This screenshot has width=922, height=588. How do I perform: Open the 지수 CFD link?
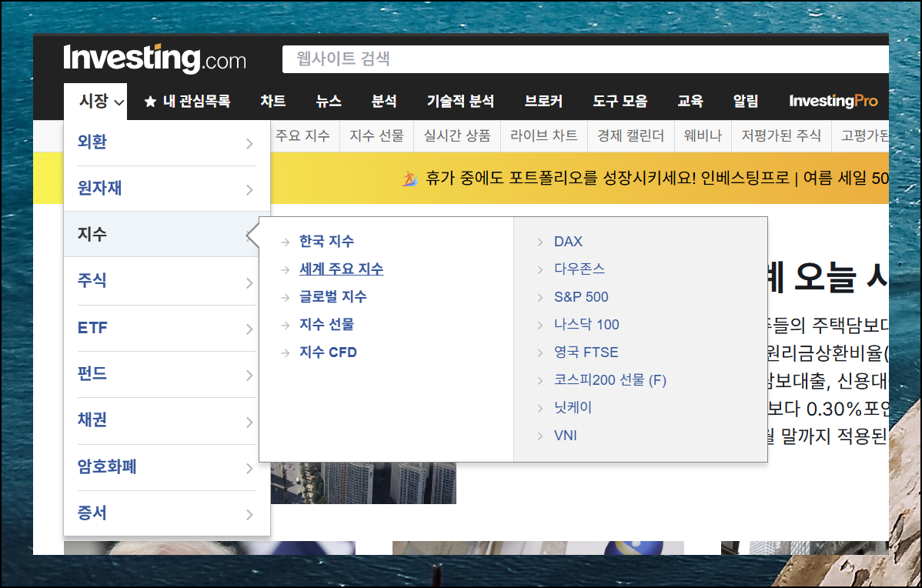tap(328, 352)
